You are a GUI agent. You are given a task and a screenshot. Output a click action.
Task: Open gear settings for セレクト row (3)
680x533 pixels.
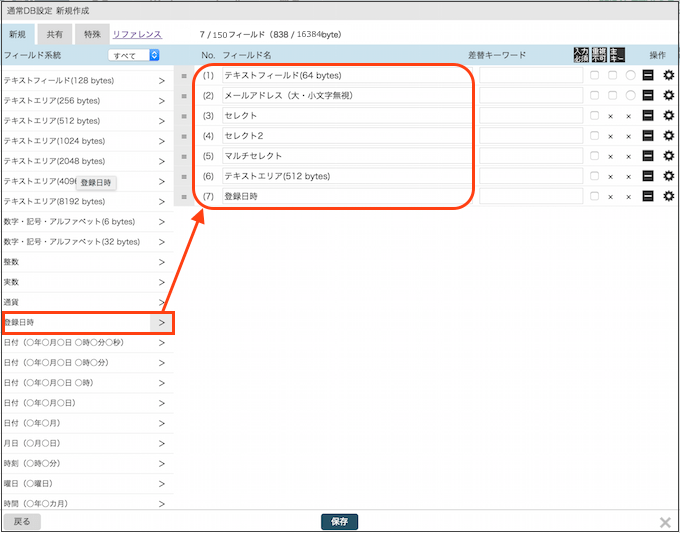tap(669, 115)
